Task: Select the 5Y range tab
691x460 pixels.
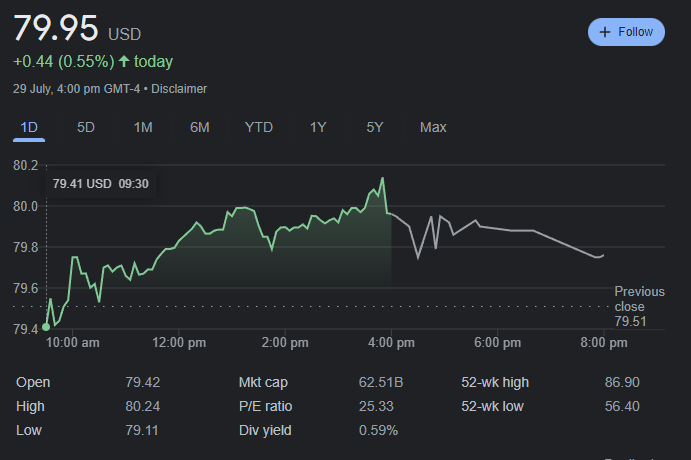Action: pyautogui.click(x=375, y=127)
